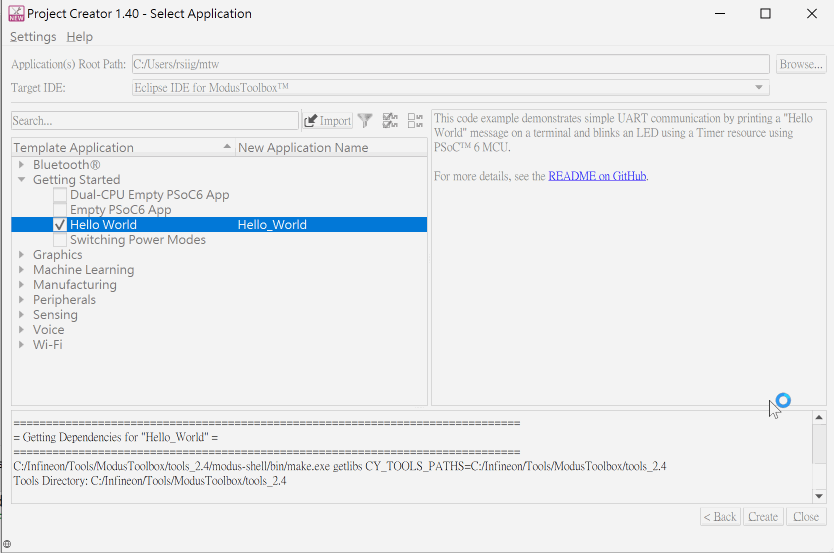
Task: Select the Machine Learning tree item label
Action: pos(84,270)
